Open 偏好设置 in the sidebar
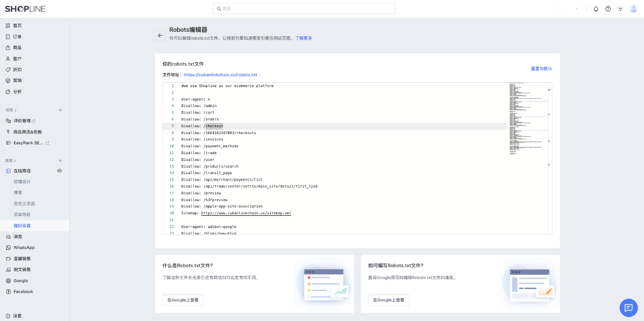Viewport: 644px width, 321px height. point(22,226)
